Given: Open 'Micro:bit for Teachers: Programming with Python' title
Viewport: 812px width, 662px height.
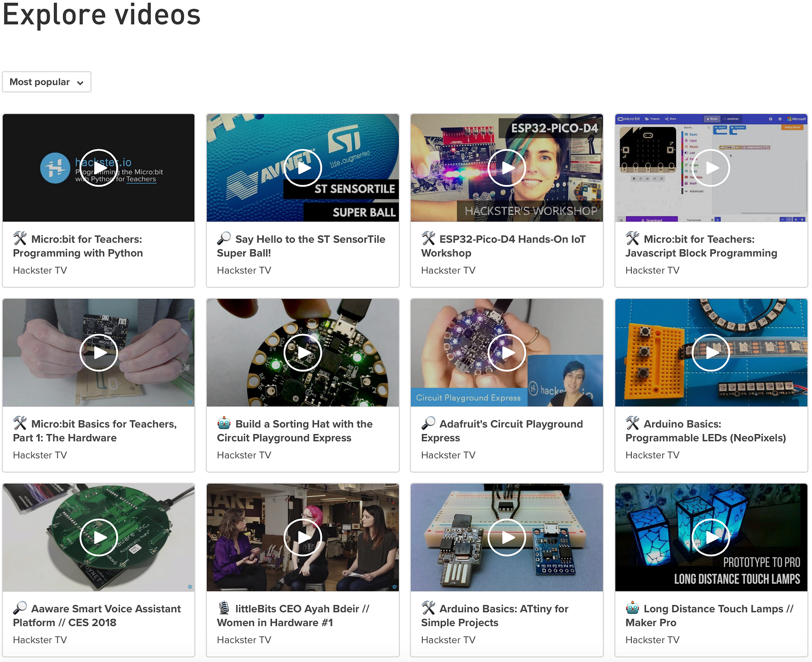Looking at the screenshot, I should click(x=78, y=246).
